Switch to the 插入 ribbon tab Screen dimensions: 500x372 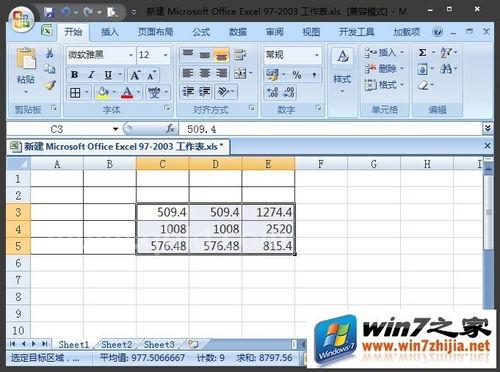[x=110, y=32]
